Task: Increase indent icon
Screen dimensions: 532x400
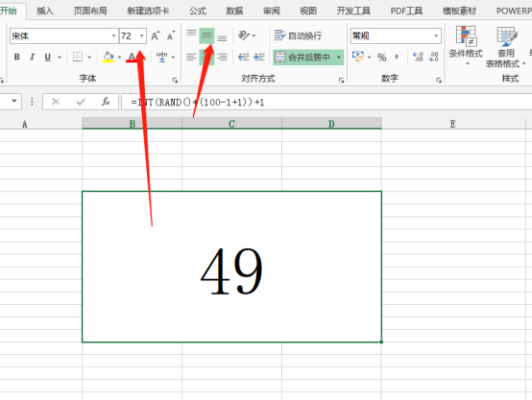Action: [259, 57]
